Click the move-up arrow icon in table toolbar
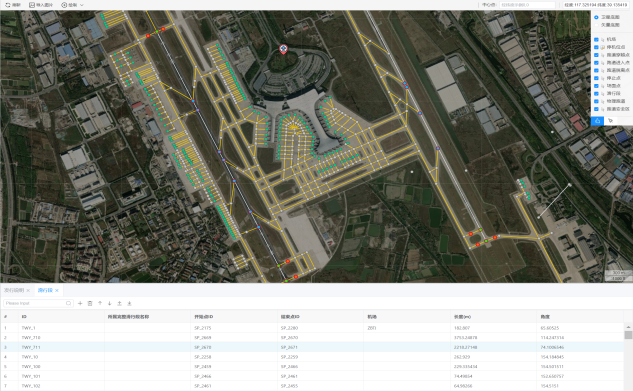This screenshot has width=633, height=391. (x=100, y=303)
